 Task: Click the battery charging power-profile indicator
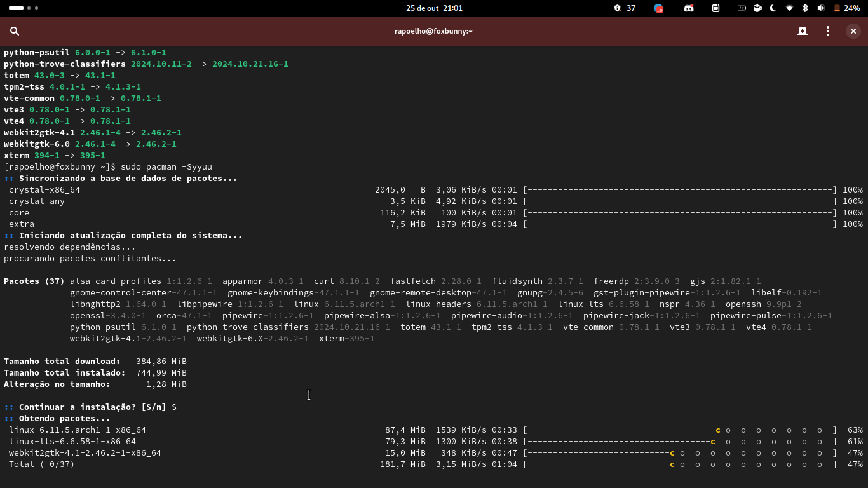pyautogui.click(x=742, y=8)
